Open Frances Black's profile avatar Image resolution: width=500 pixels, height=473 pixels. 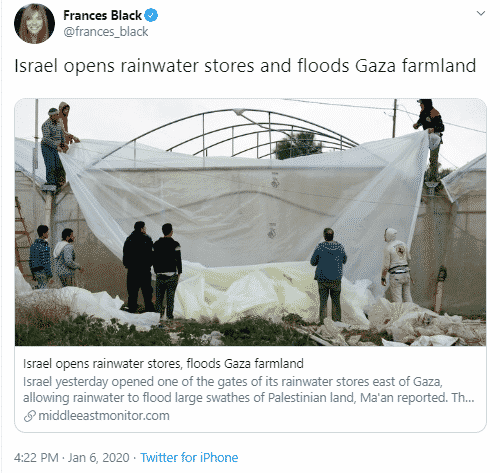(34, 24)
